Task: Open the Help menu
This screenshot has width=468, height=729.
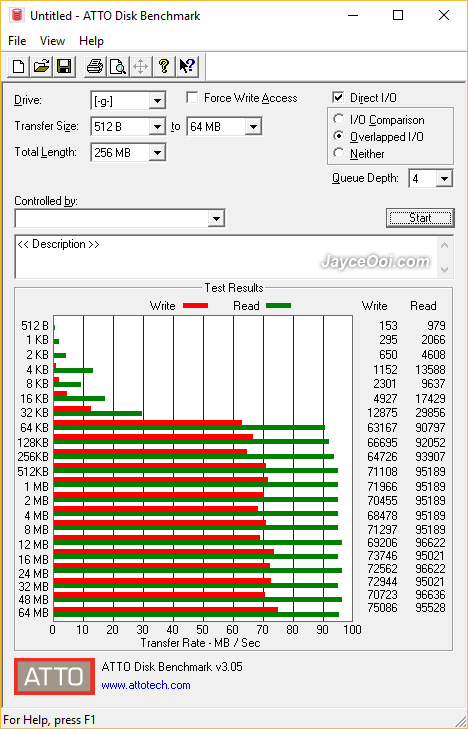Action: coord(91,41)
